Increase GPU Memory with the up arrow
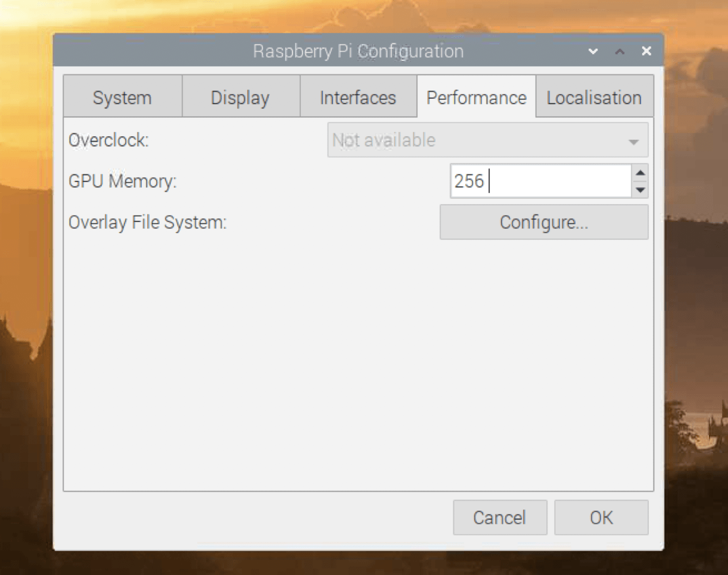This screenshot has width=728, height=575. (640, 173)
